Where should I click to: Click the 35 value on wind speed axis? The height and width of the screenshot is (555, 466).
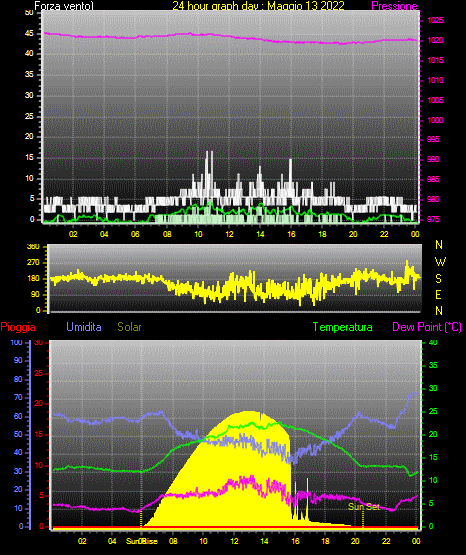pyautogui.click(x=29, y=75)
